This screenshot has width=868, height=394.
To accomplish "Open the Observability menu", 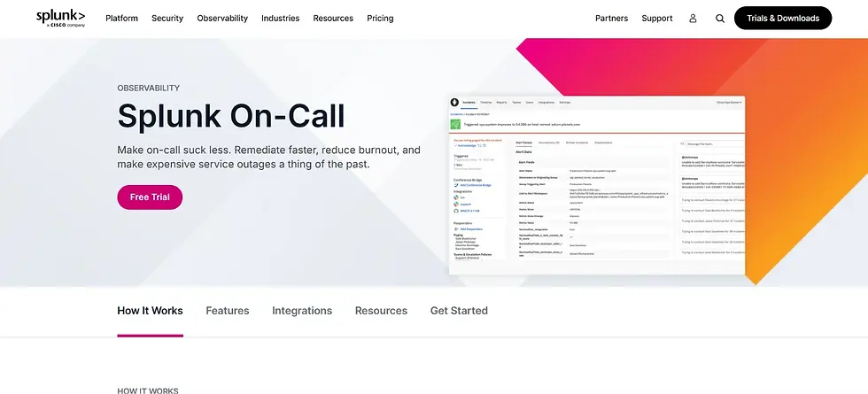I will (x=222, y=19).
